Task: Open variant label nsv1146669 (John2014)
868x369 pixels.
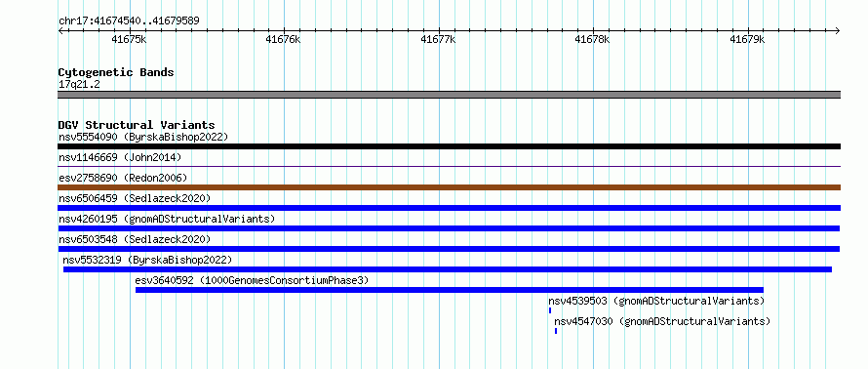Action: [120, 157]
